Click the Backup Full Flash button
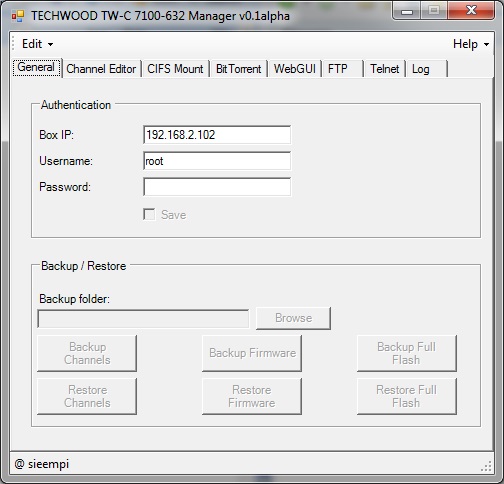Viewport: 504px width, 484px height. point(407,353)
